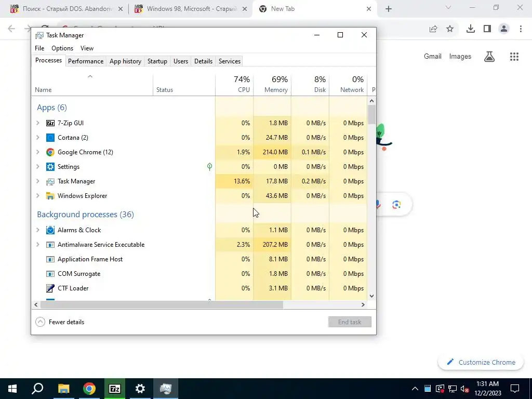Viewport: 532px width, 399px height.
Task: Open taskbar Search magnifier
Action: coord(37,389)
